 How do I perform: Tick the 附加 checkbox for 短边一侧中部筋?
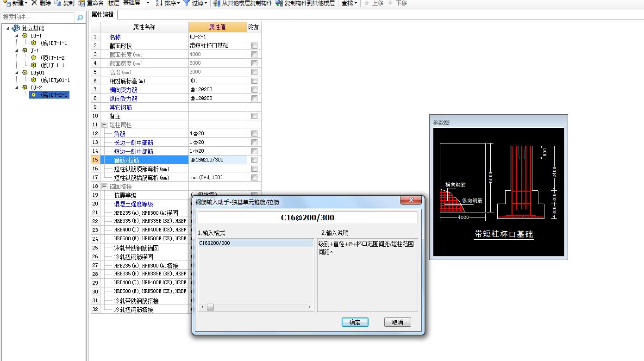[254, 151]
